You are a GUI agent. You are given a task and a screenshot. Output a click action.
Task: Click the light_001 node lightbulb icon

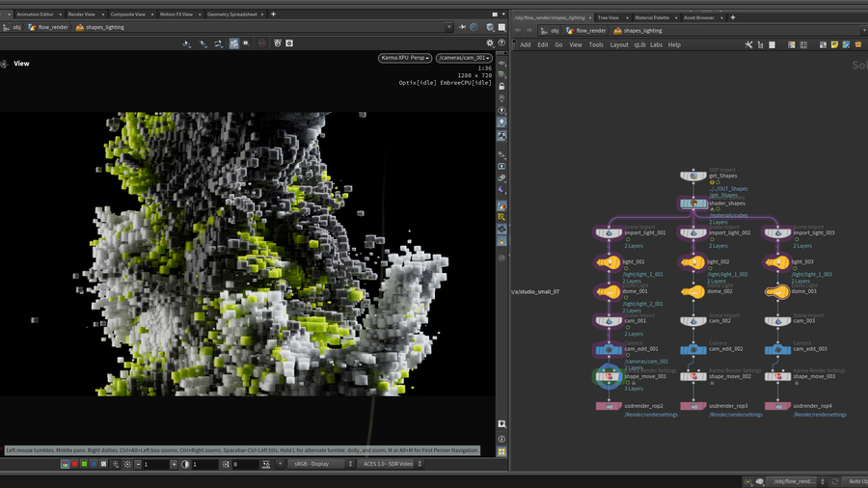tap(608, 262)
